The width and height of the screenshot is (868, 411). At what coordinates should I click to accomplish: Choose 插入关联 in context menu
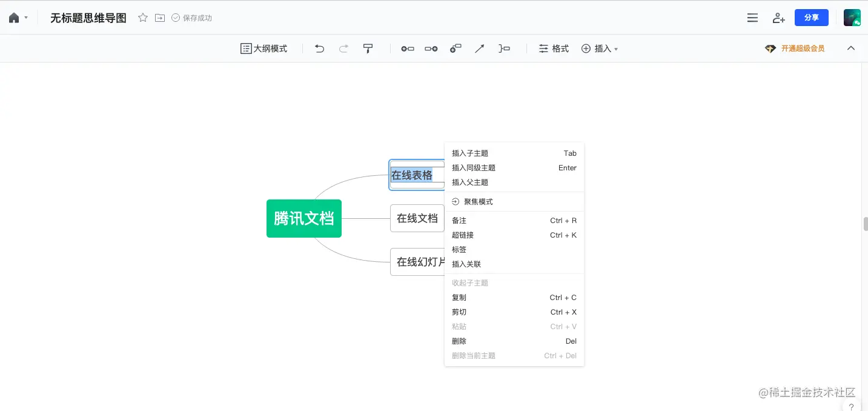tap(514, 264)
